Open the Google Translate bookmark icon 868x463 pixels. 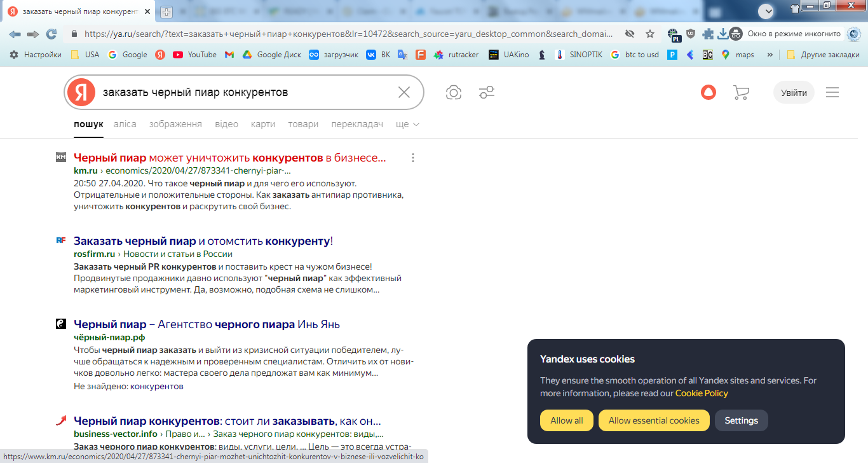402,55
